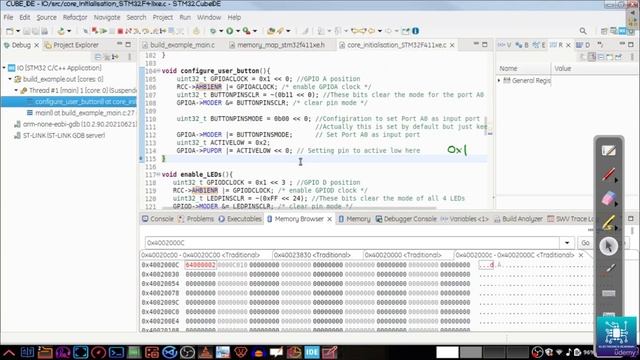Click the Value column header in Registers
The width and height of the screenshot is (640, 360).
(562, 69)
